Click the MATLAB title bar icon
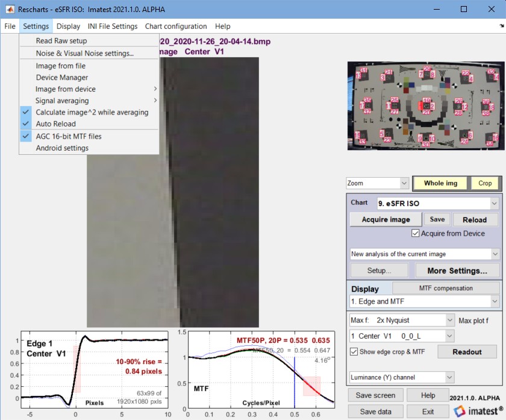This screenshot has width=506, height=420. coord(10,9)
